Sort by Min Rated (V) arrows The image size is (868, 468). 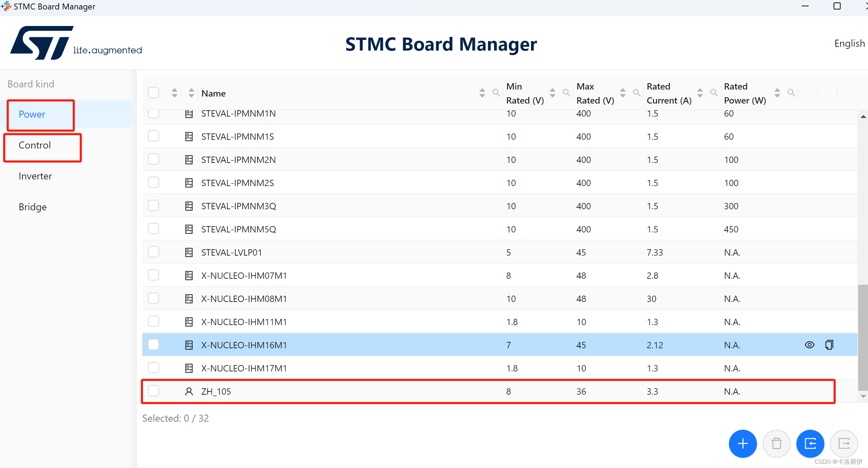(x=552, y=93)
